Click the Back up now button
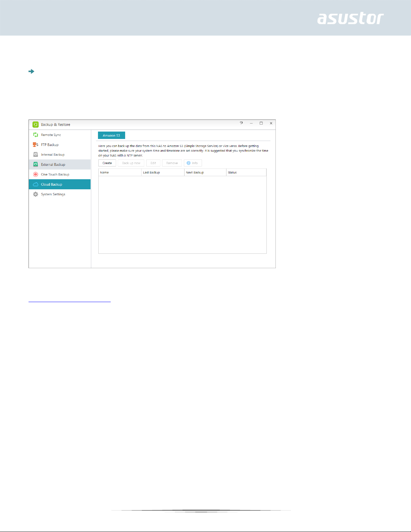This screenshot has height=532, width=411. 131,163
